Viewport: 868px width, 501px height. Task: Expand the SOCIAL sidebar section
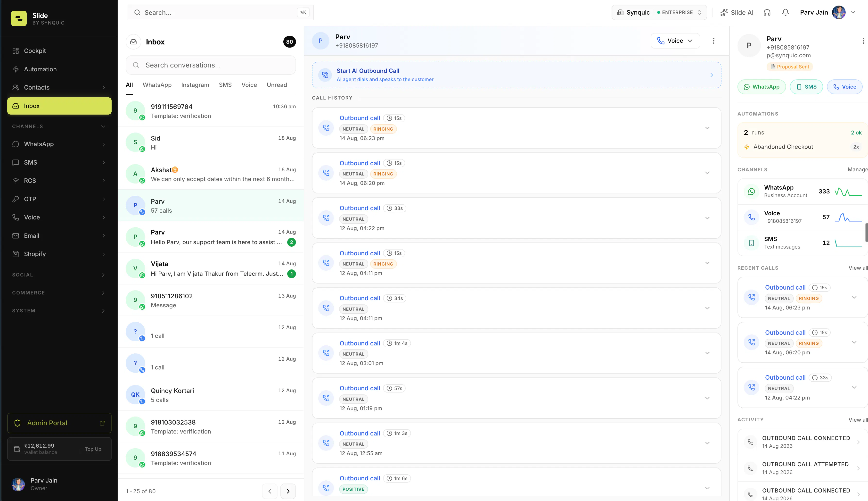103,275
